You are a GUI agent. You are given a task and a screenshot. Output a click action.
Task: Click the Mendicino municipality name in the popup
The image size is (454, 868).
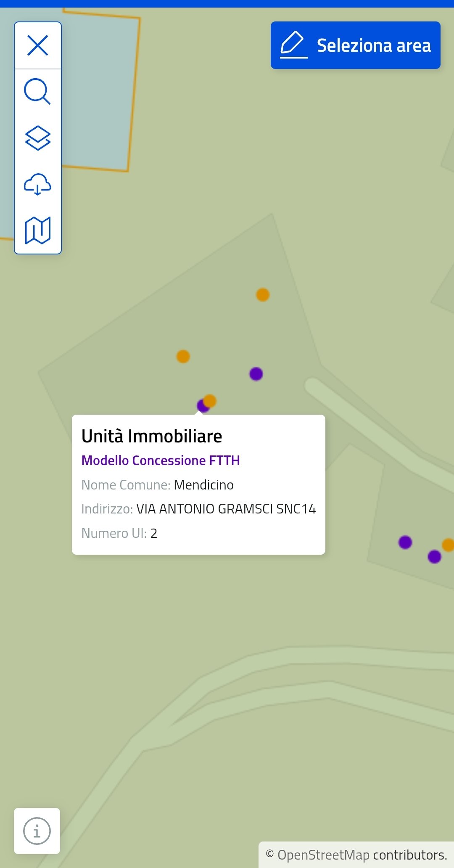click(x=203, y=485)
